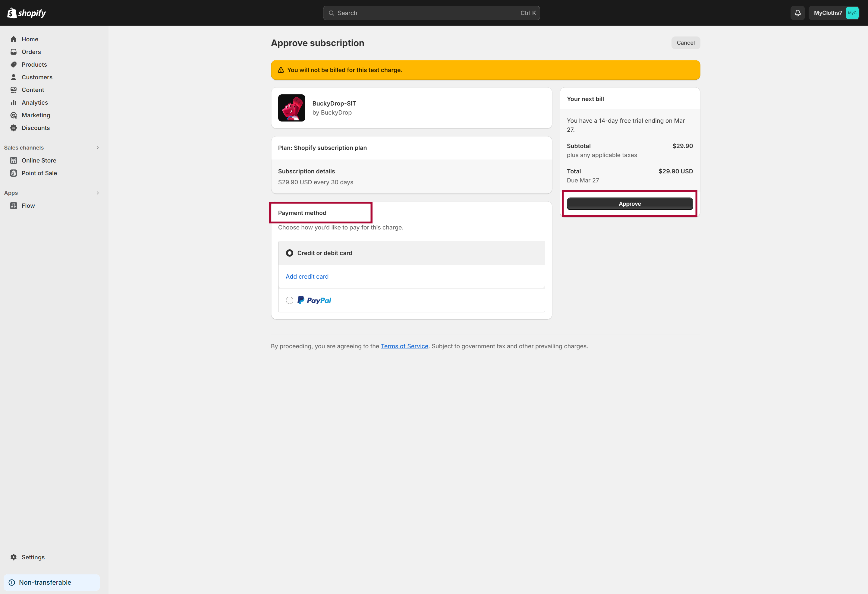Open Customers section

(37, 77)
